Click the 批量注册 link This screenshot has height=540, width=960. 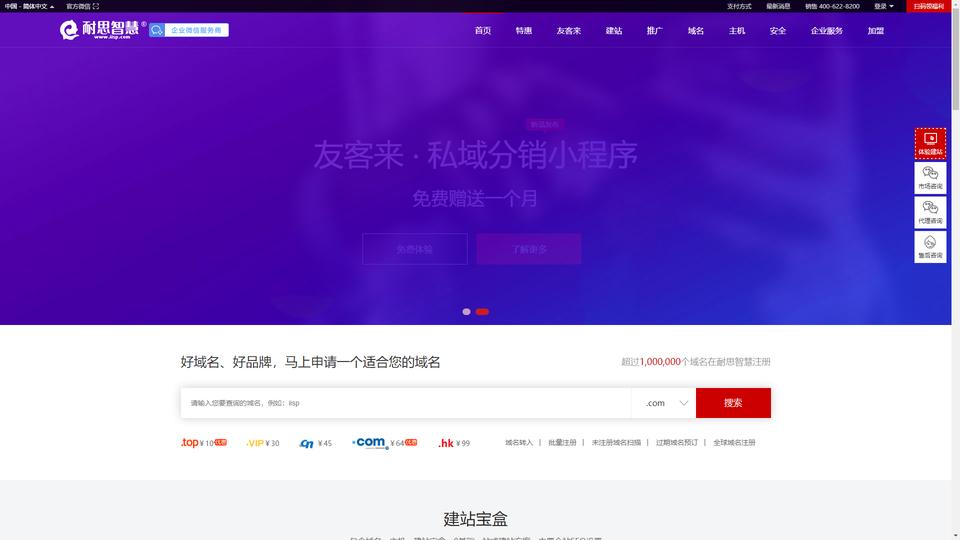(x=562, y=443)
